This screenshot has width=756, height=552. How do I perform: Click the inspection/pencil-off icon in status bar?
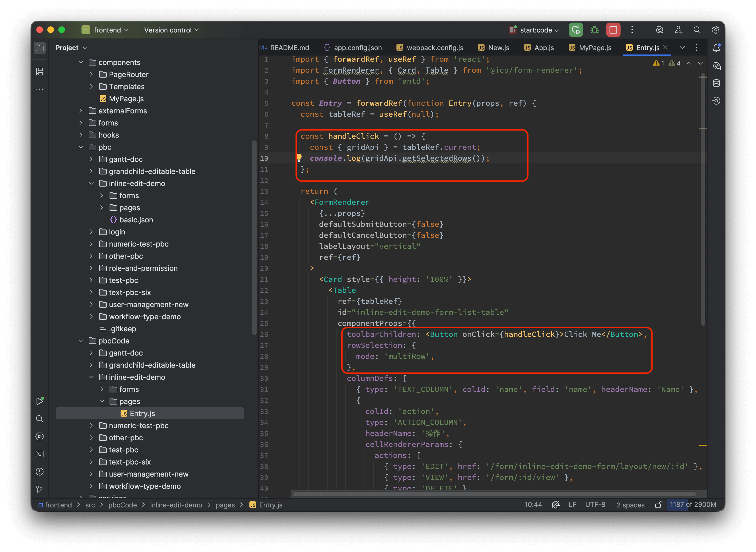[556, 505]
